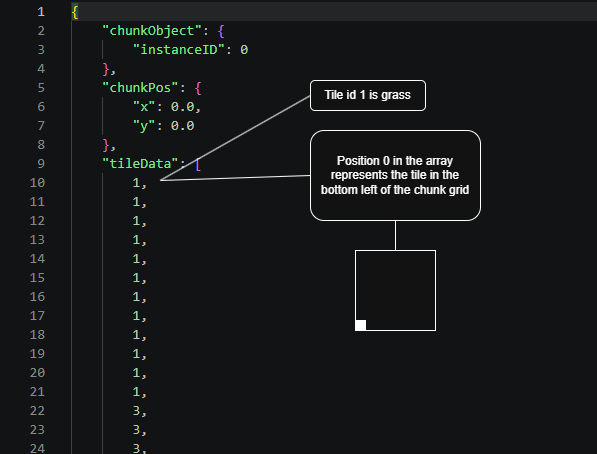This screenshot has height=454, width=597.
Task: Select the "tileData" key
Action: [x=140, y=164]
